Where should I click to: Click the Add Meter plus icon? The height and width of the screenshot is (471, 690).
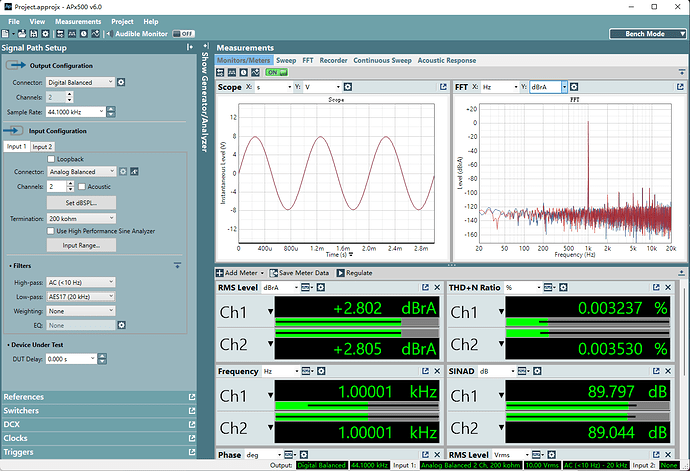220,273
